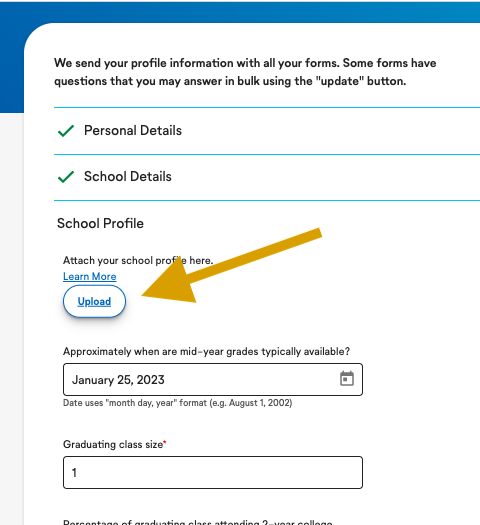Screen dimensions: 480x525
Task: Focus the January 25, 2023 date field
Action: point(213,379)
